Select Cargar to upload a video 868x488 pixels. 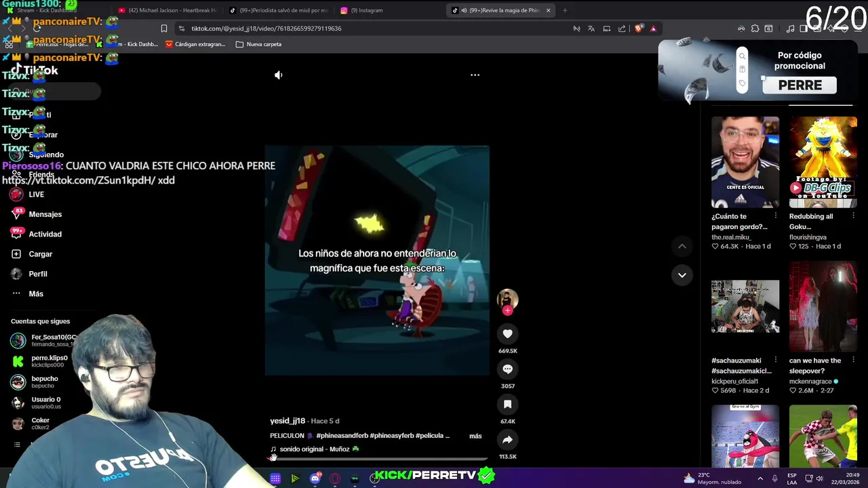click(32, 254)
